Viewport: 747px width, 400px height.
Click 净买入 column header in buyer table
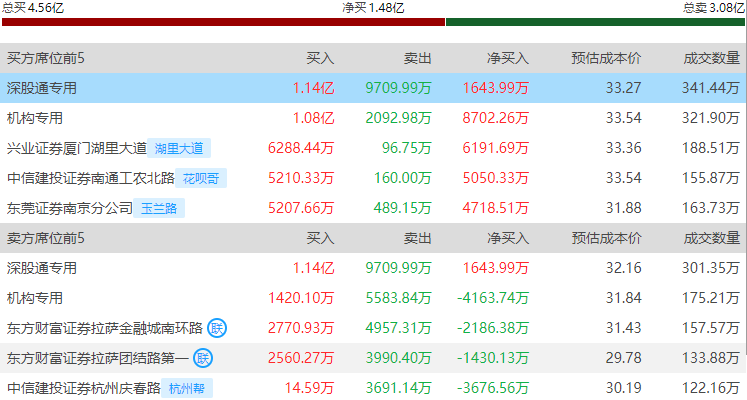pos(508,58)
